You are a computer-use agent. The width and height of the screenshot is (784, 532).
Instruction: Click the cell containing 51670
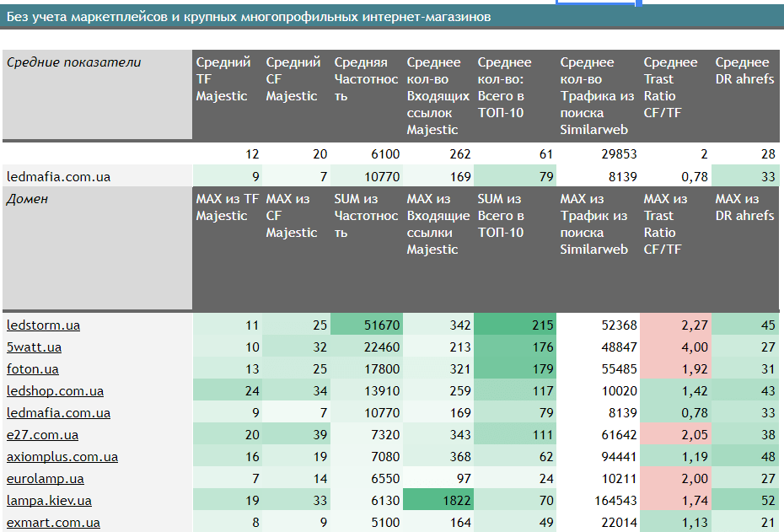click(x=366, y=325)
